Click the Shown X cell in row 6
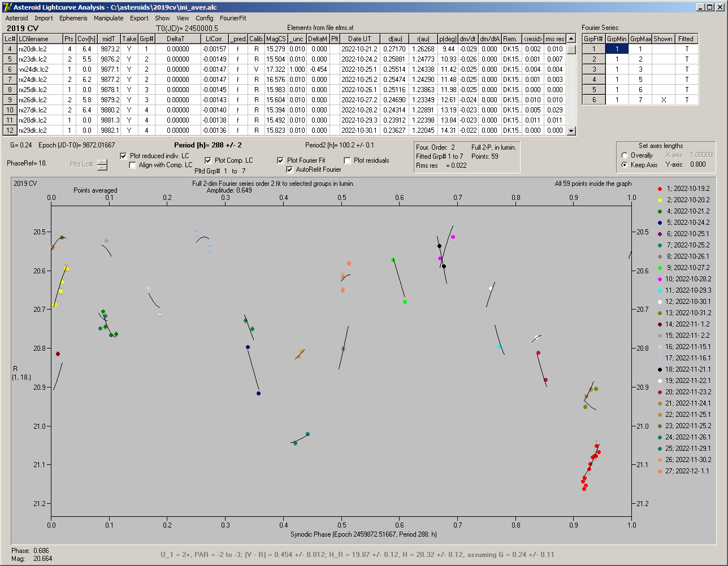 coord(663,100)
